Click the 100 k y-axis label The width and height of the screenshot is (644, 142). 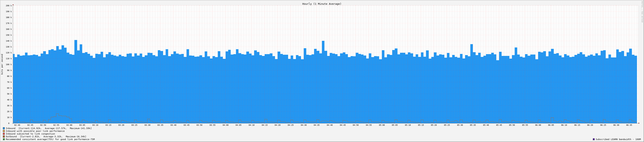click(9, 65)
